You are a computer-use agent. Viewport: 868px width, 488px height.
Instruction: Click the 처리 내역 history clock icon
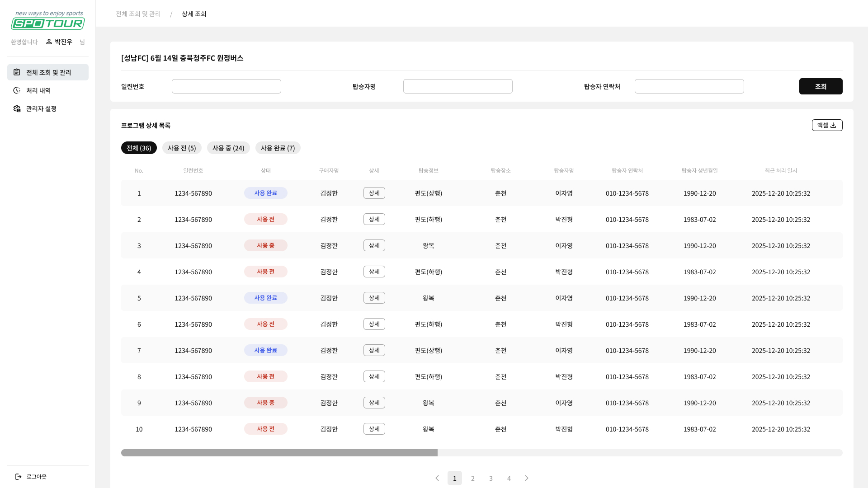pyautogui.click(x=17, y=90)
